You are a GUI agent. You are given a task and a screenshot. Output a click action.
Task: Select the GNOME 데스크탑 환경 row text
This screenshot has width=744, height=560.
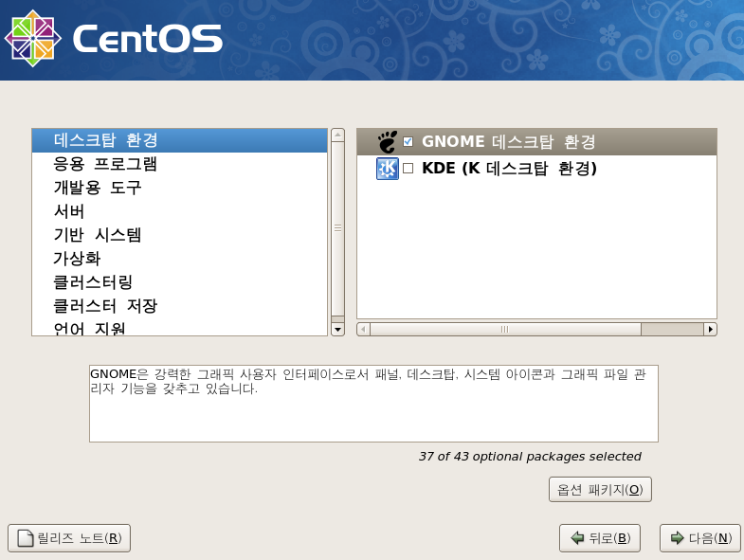[509, 141]
